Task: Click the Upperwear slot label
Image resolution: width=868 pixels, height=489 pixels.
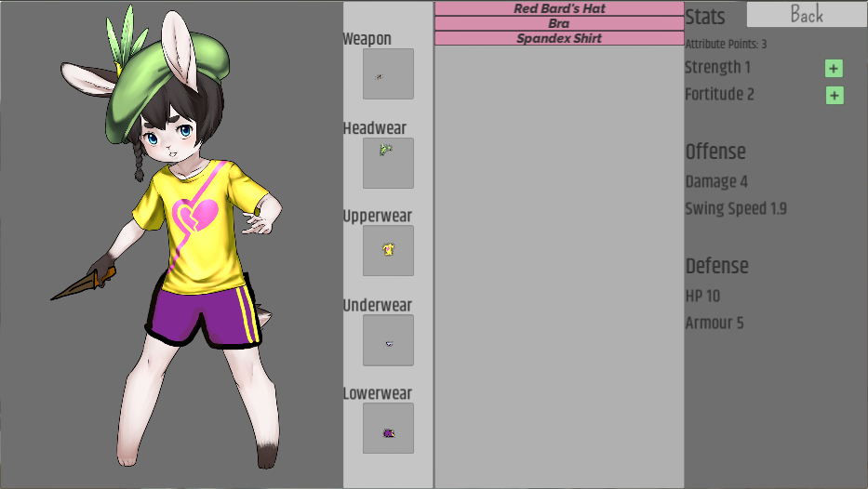Action: (378, 217)
